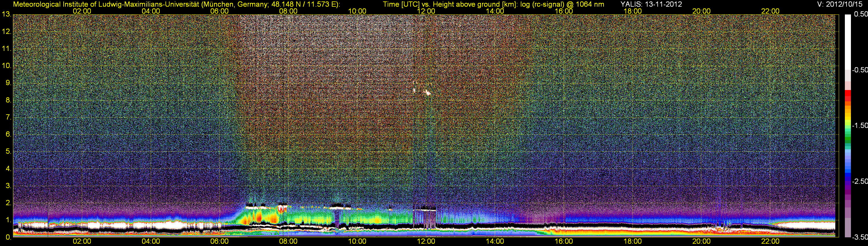Click the bottom axis '12:00' time label
The image size is (868, 246).
[x=426, y=241]
